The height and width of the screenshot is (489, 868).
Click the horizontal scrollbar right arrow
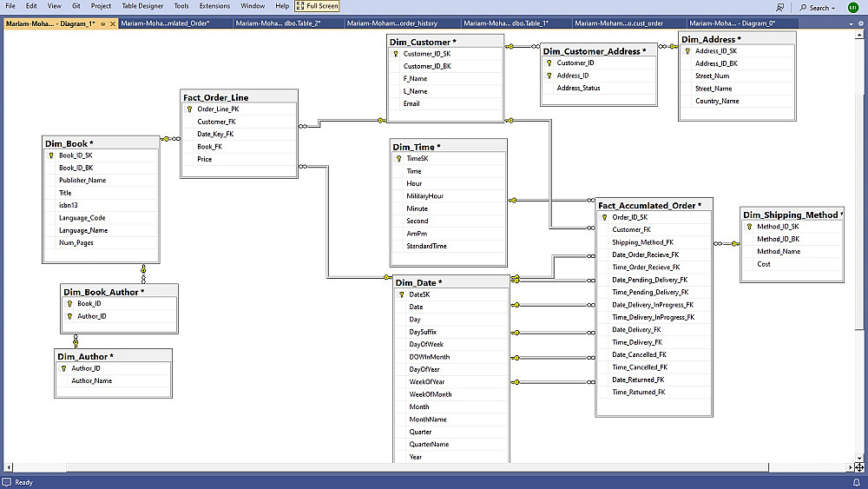(851, 467)
